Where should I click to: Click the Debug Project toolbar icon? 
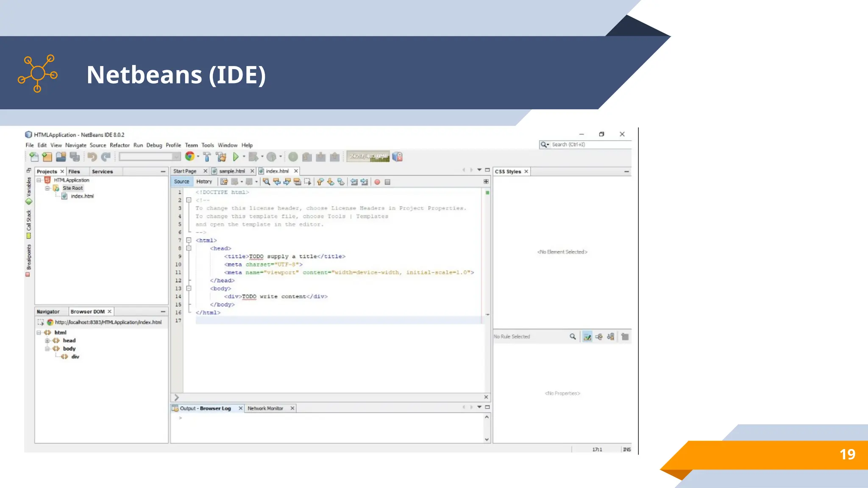pos(253,157)
